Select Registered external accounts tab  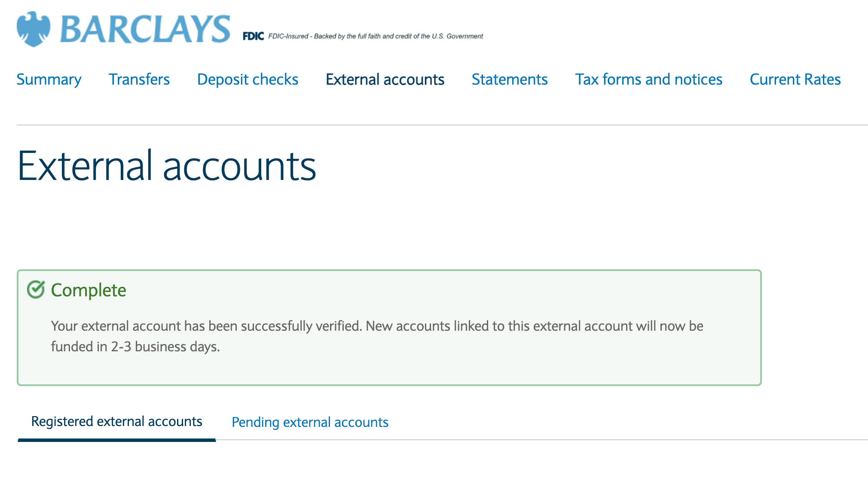click(x=116, y=421)
